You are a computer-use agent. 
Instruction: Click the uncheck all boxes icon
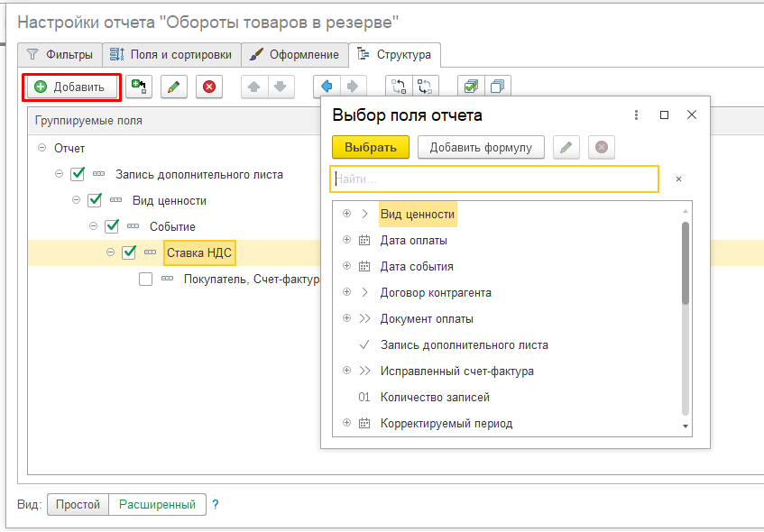(498, 87)
